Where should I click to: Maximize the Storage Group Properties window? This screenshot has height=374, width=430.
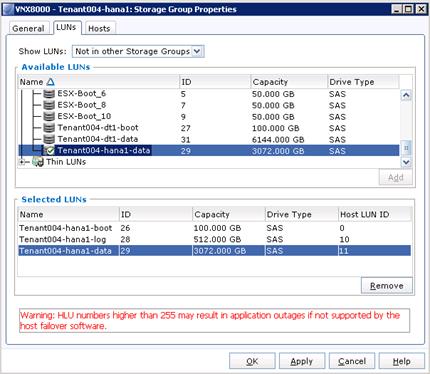[409, 9]
